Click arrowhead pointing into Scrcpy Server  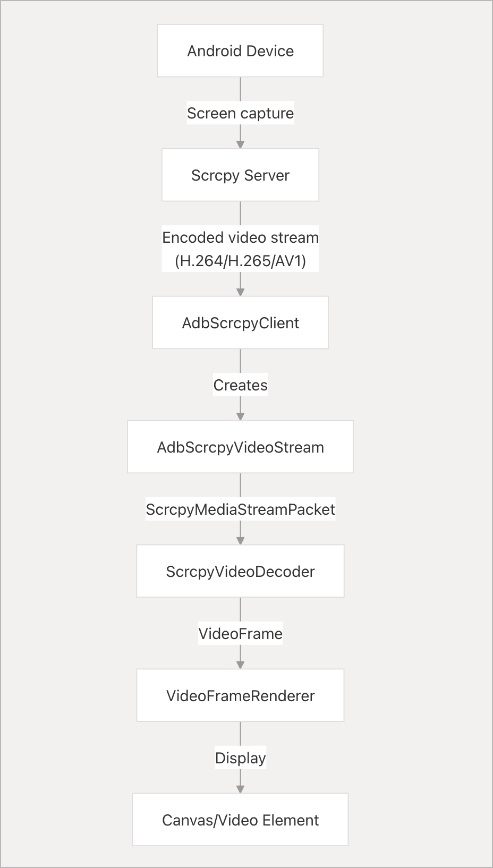tap(240, 144)
